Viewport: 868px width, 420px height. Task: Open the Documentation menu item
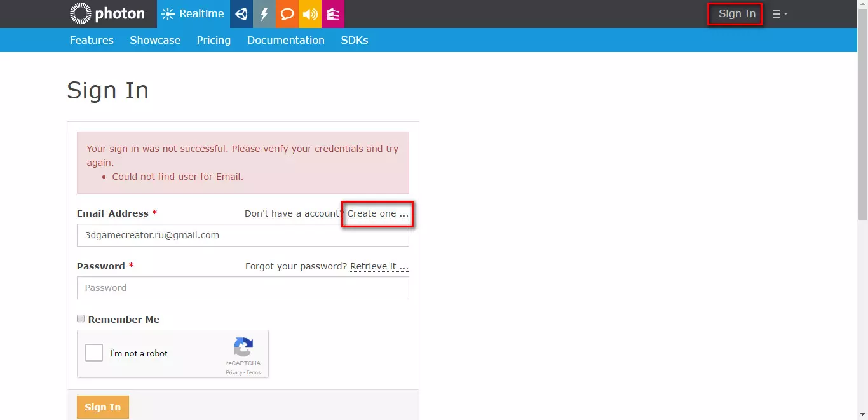point(285,40)
